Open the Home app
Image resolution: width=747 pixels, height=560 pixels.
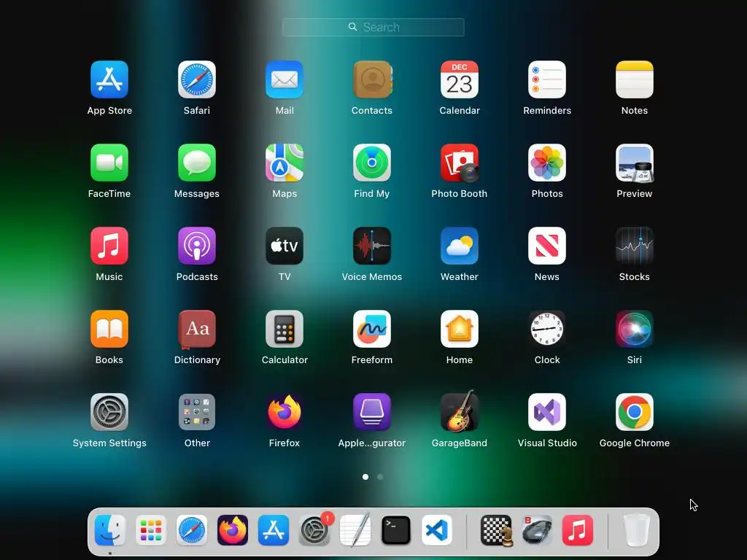click(460, 329)
